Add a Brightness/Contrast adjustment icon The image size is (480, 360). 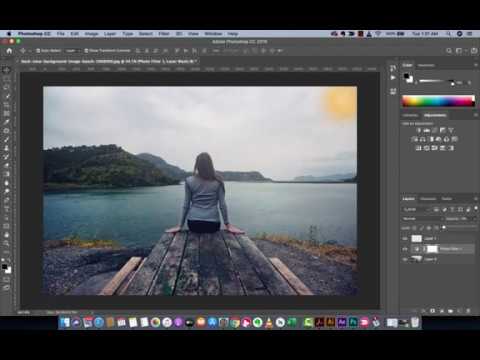coord(419,130)
